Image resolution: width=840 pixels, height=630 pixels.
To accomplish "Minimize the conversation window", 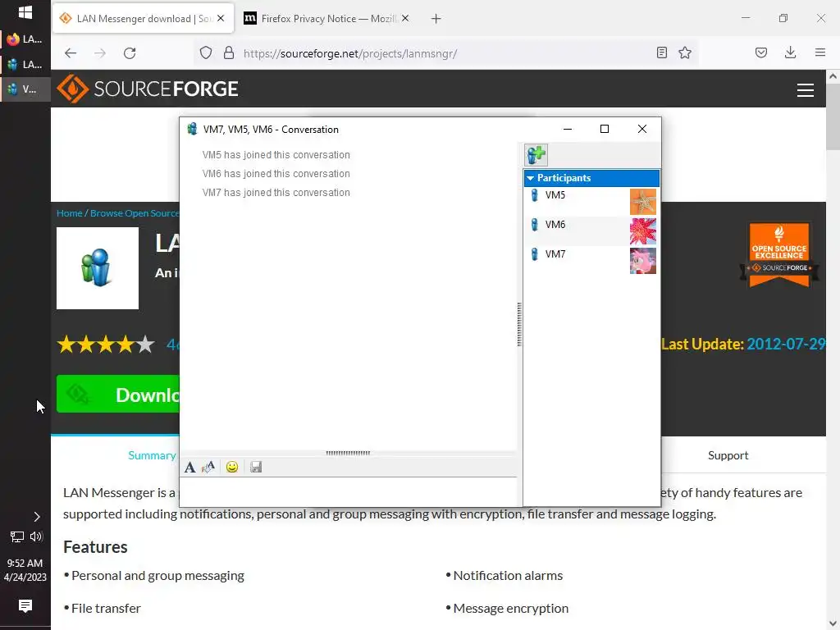I will [x=568, y=129].
